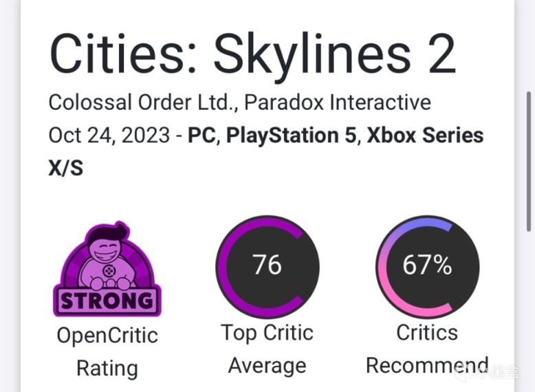535x392 pixels.
Task: Open the Cities: Skylines 2 title
Action: pos(252,54)
